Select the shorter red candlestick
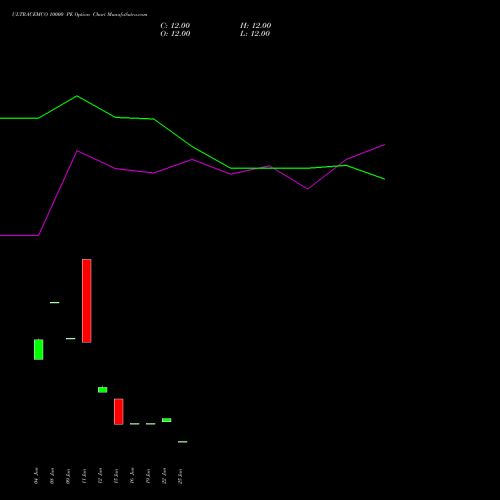This screenshot has height=500, width=500. click(x=119, y=412)
